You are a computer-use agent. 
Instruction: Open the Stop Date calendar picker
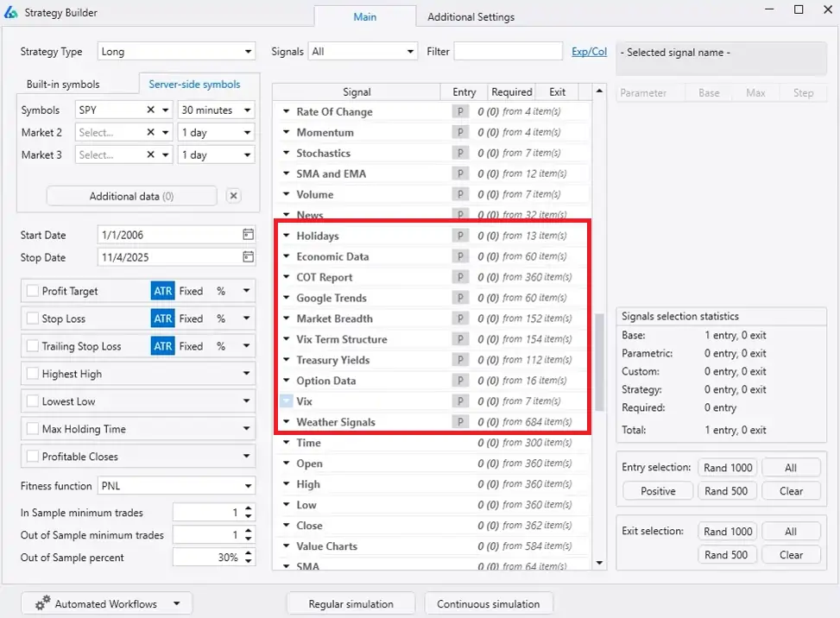coord(248,257)
